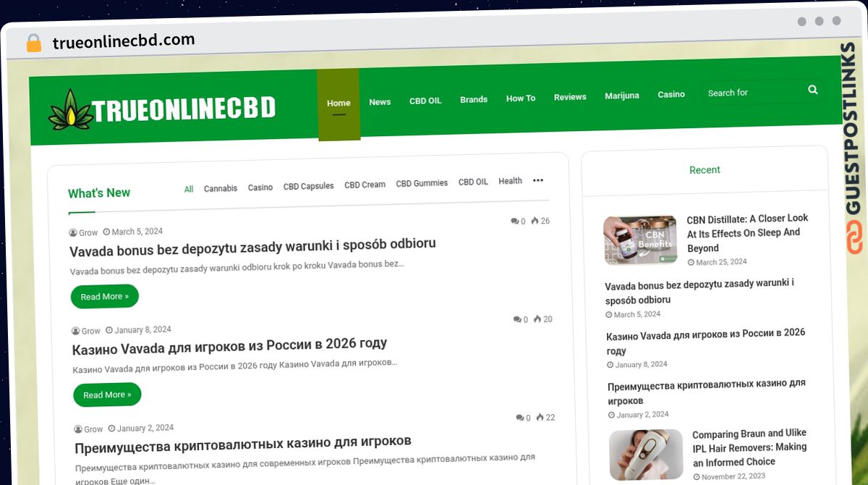Click flame views icon showing 20
This screenshot has width=868, height=485.
tap(537, 319)
